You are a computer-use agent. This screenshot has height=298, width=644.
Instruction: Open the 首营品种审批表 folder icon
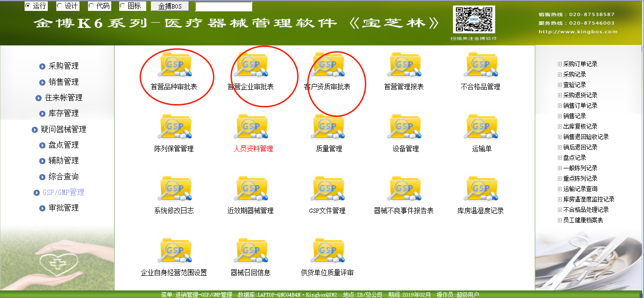pyautogui.click(x=174, y=65)
